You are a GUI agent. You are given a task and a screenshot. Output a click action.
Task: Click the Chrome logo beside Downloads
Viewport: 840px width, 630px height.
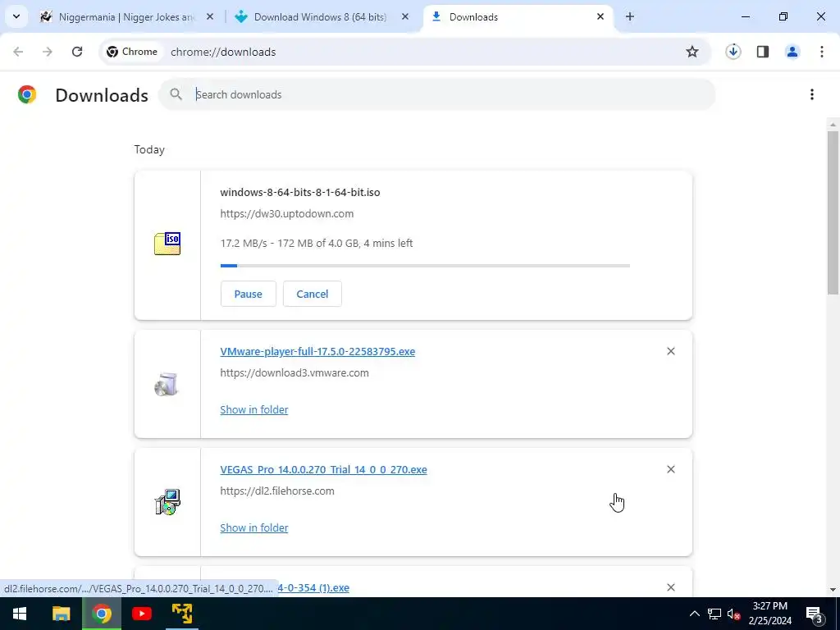27,94
